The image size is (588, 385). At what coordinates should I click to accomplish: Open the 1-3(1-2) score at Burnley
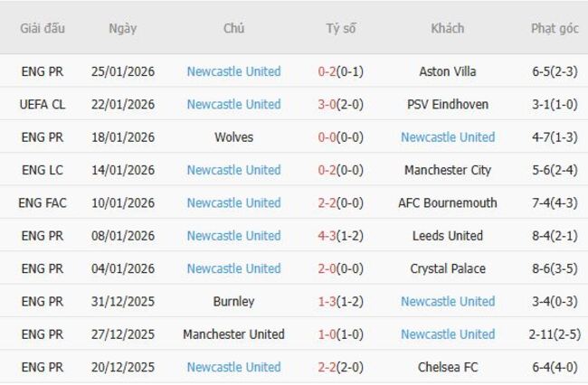(x=341, y=301)
